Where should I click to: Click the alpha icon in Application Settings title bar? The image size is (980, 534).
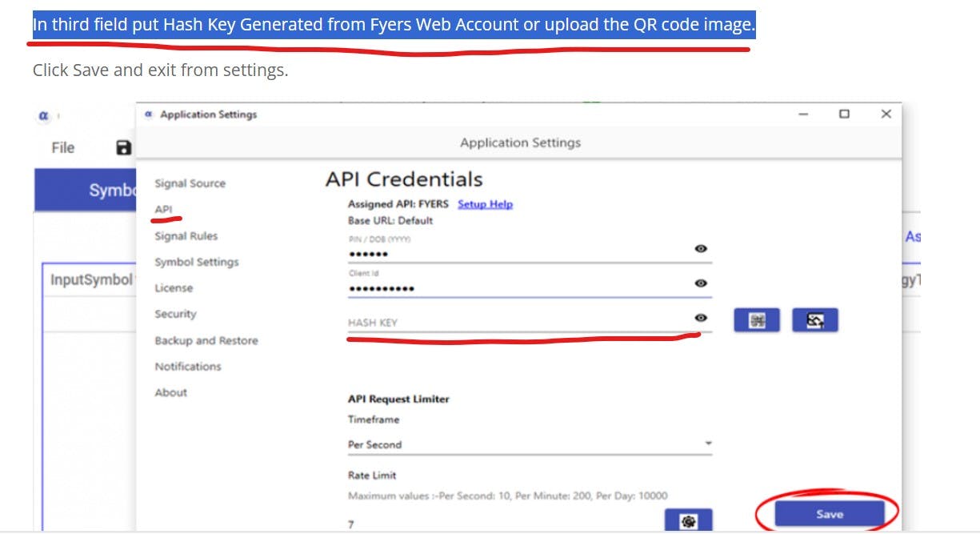click(149, 114)
